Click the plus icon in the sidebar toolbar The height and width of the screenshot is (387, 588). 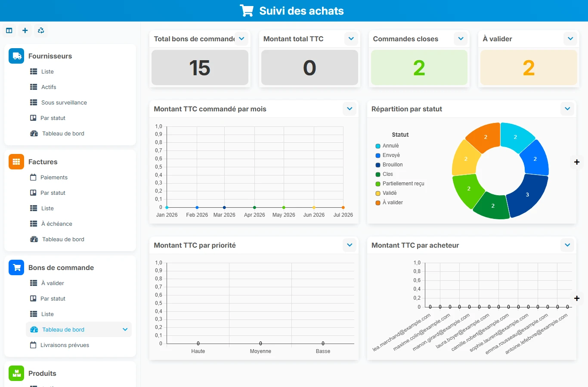click(x=25, y=31)
